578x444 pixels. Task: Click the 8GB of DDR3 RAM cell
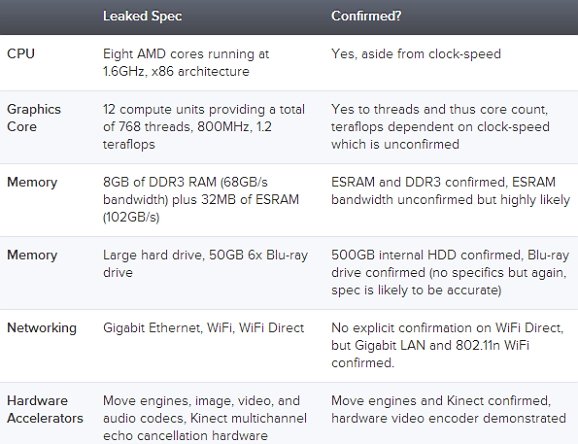point(201,200)
